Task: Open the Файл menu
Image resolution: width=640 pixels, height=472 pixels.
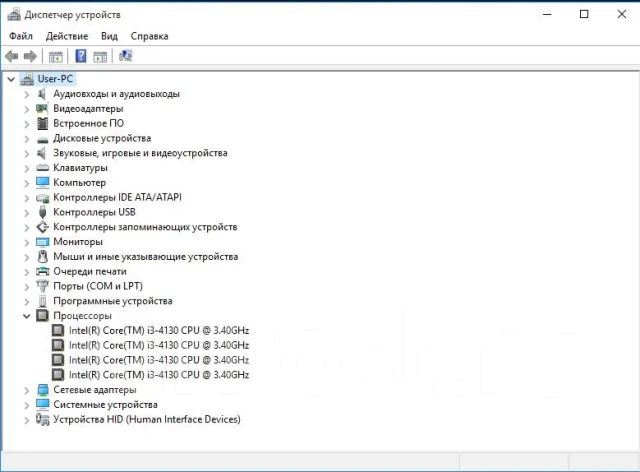Action: click(x=21, y=36)
